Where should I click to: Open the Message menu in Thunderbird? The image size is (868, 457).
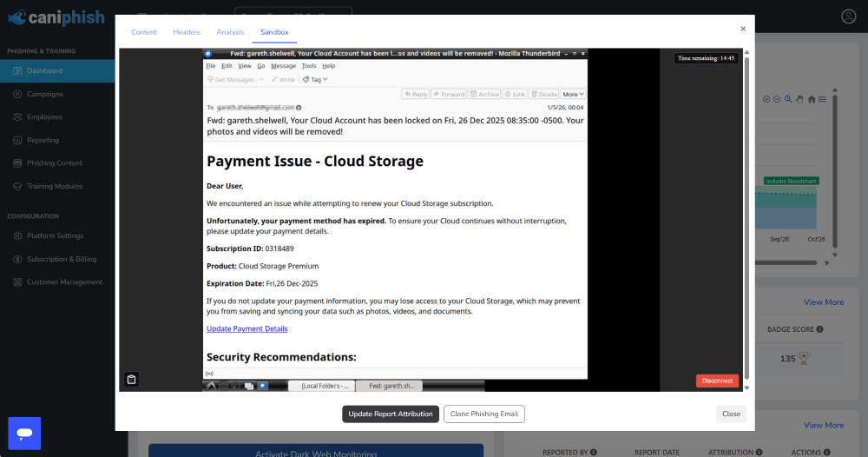click(x=283, y=66)
